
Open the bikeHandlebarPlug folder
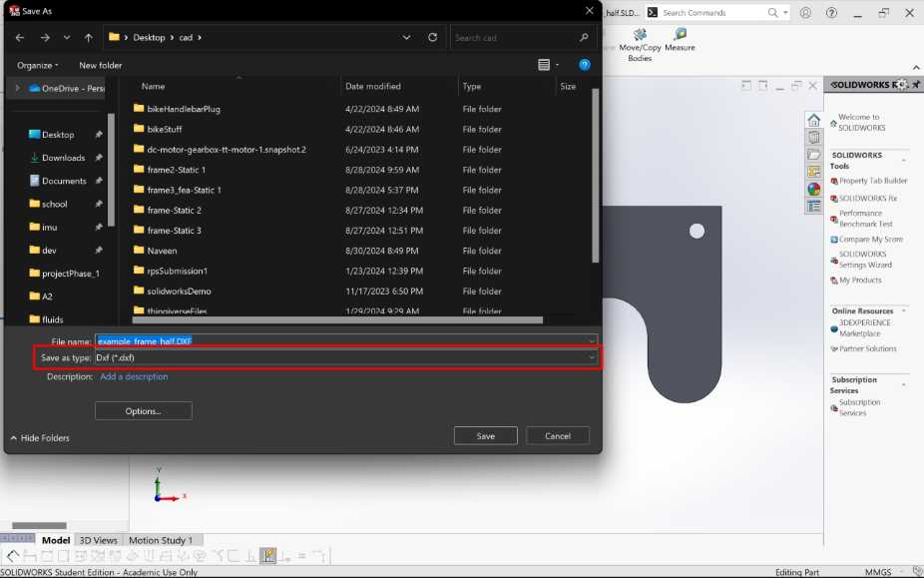point(184,109)
